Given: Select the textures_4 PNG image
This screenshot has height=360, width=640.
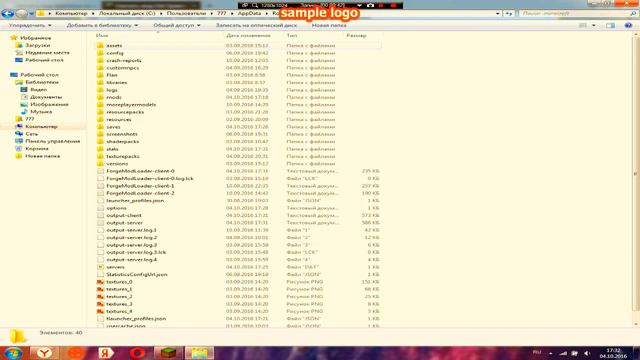Looking at the screenshot, I should (x=119, y=311).
